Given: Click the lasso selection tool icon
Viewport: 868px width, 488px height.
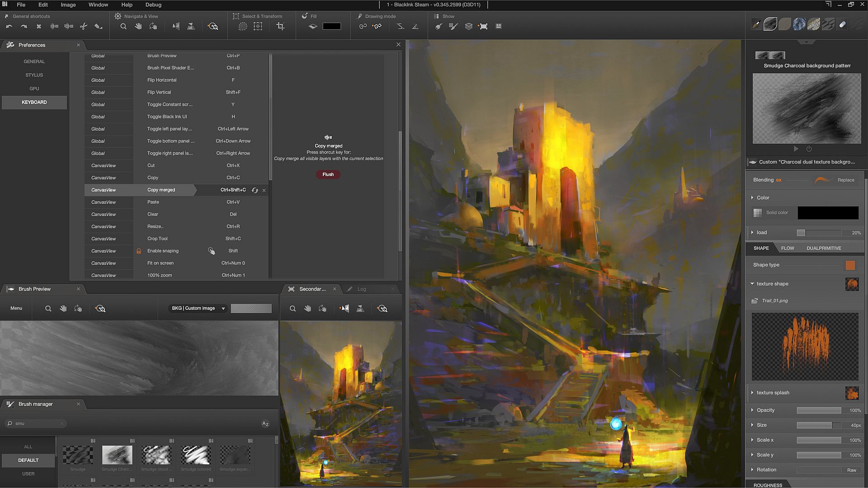Looking at the screenshot, I should pyautogui.click(x=243, y=27).
